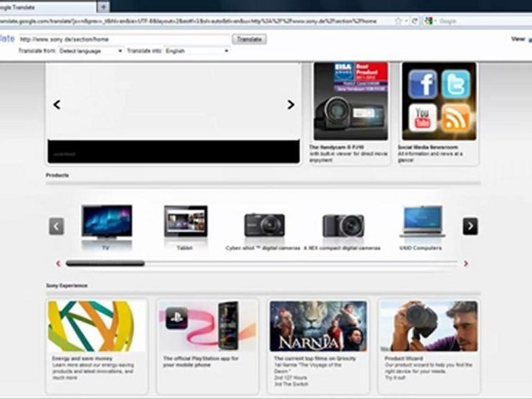Image resolution: width=532 pixels, height=399 pixels.
Task: Open the star button's dropdown arrow
Action: click(x=406, y=21)
